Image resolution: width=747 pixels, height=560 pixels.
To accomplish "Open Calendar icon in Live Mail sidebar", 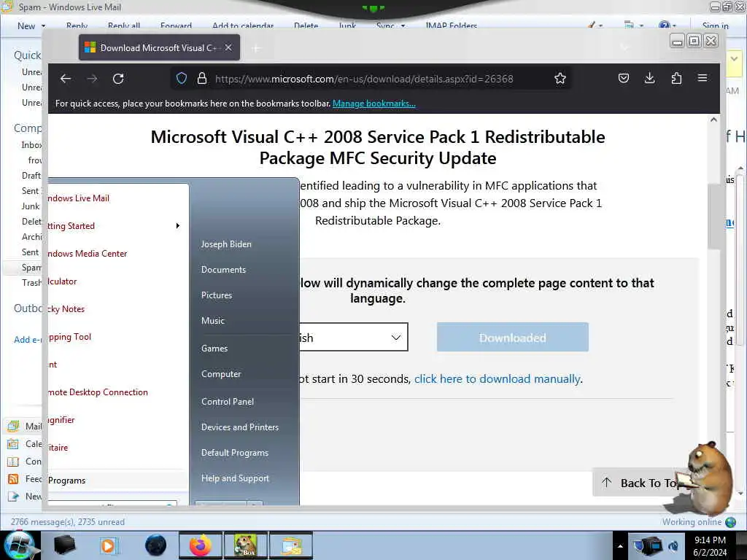I will click(13, 444).
